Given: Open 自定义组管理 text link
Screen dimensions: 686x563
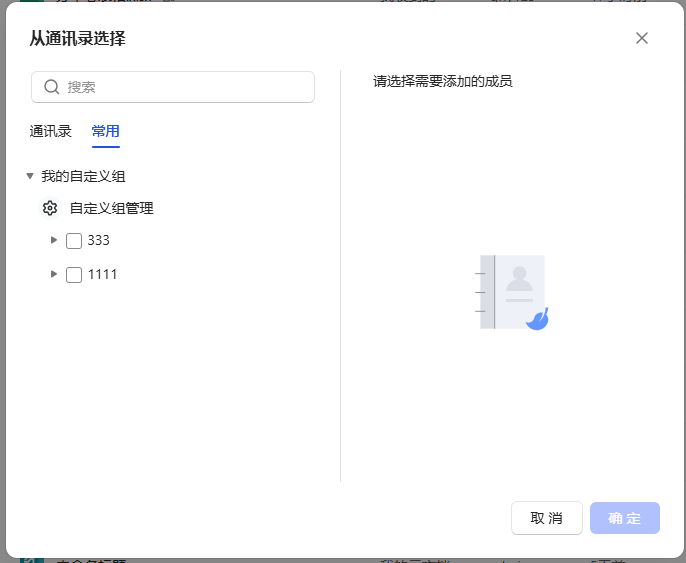Looking at the screenshot, I should click(x=111, y=208).
